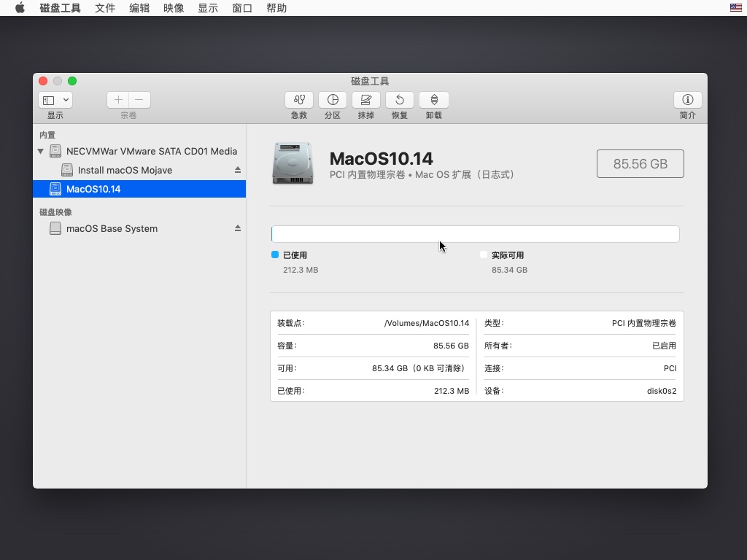747x560 pixels.
Task: Open the Partition (分区) tool
Action: tap(333, 100)
